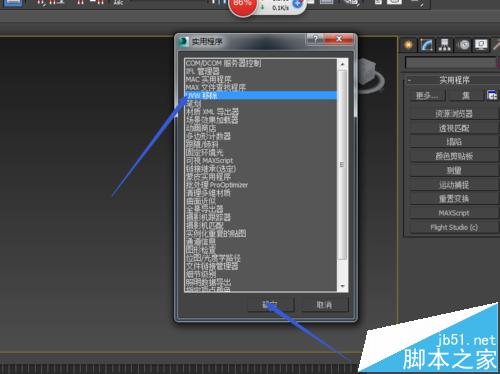Open the Motion tab in command panel
This screenshot has height=374, width=500.
(x=463, y=45)
